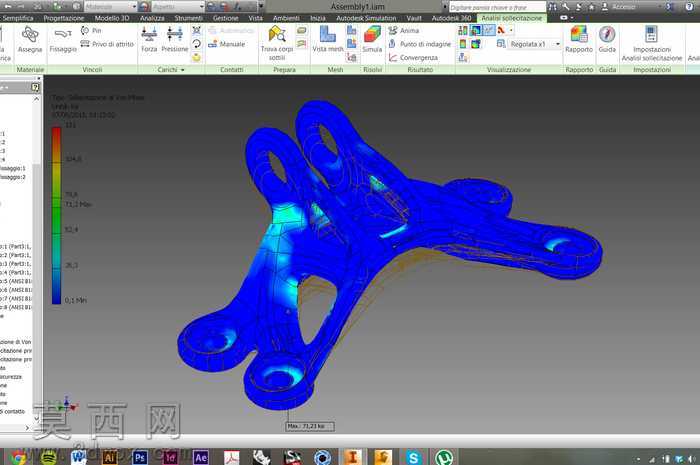
Task: Run the Simula command
Action: 372,39
